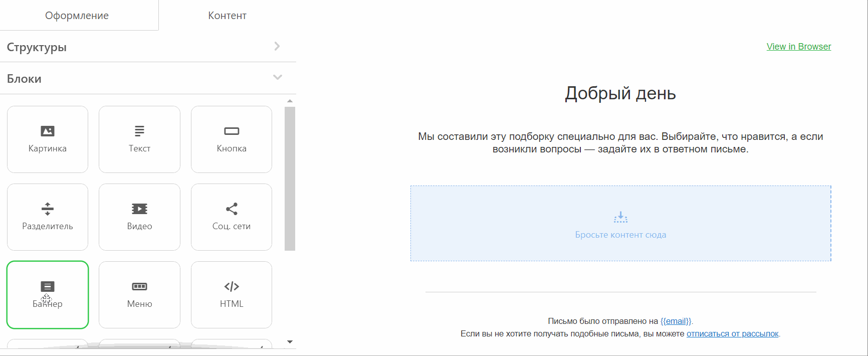Select the Меню menu block
Image resolution: width=868 pixels, height=356 pixels.
[x=139, y=295]
